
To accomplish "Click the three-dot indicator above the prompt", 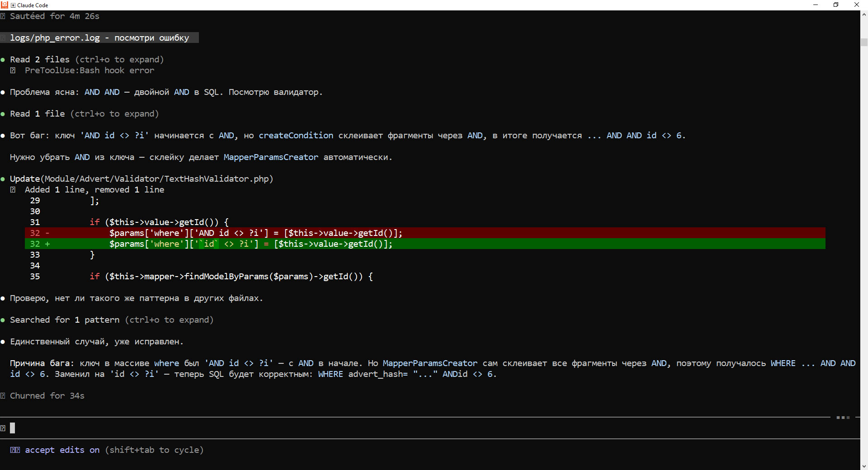I will [x=843, y=418].
